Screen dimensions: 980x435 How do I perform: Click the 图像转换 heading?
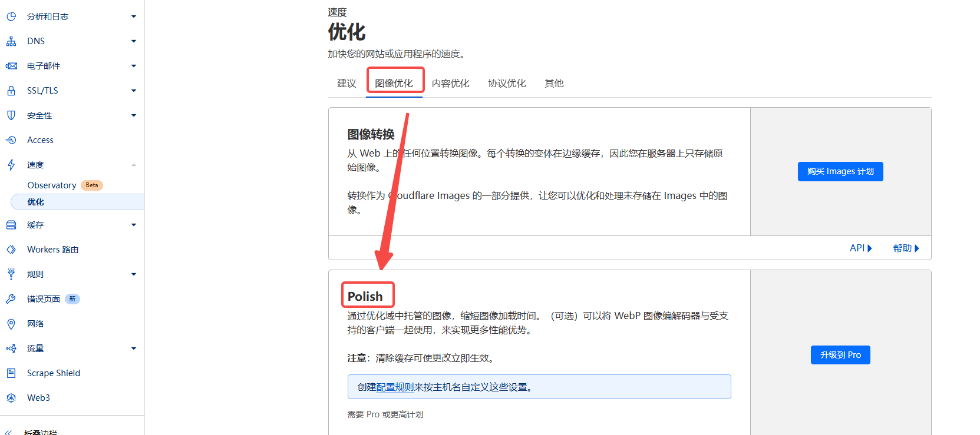(x=371, y=134)
